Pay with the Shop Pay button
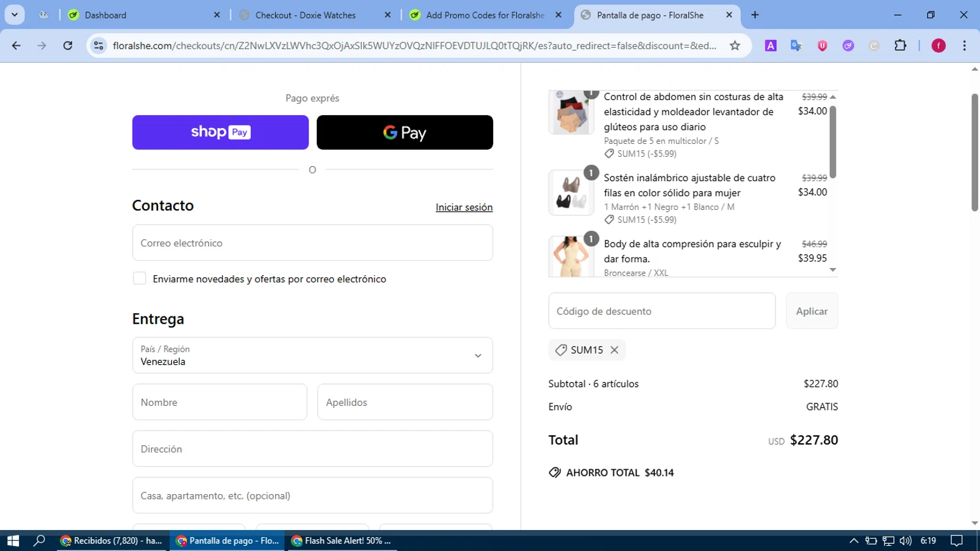The height and width of the screenshot is (551, 980). (x=220, y=132)
